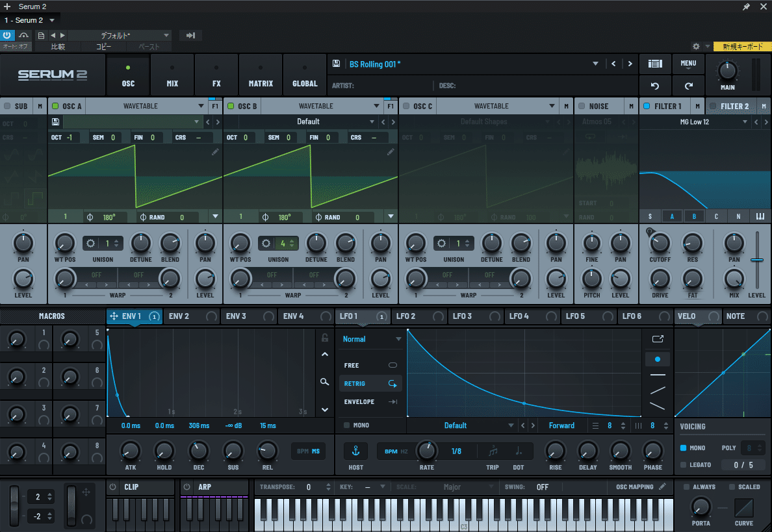Enable the SUB oscillator toggle
The width and height of the screenshot is (772, 532).
[7, 106]
